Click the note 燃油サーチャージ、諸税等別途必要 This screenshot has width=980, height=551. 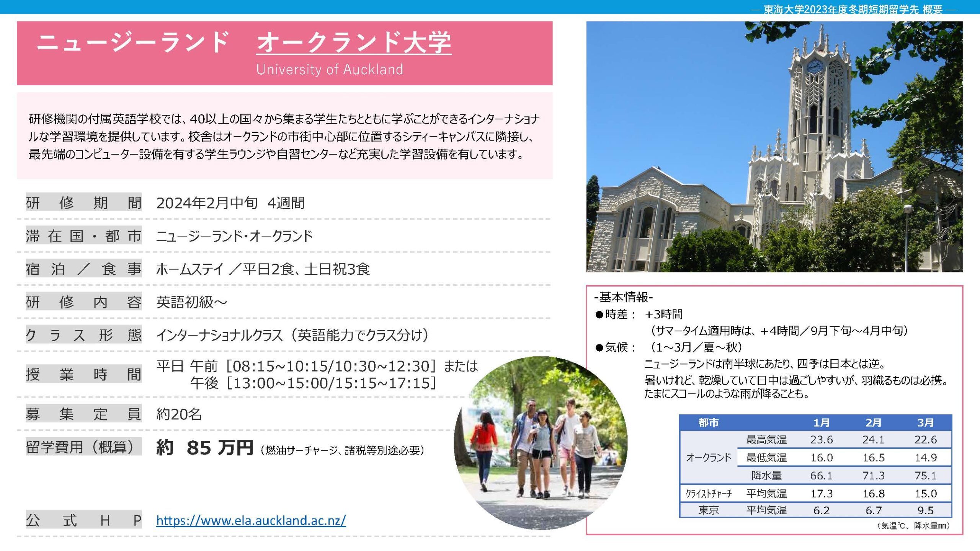point(343,450)
